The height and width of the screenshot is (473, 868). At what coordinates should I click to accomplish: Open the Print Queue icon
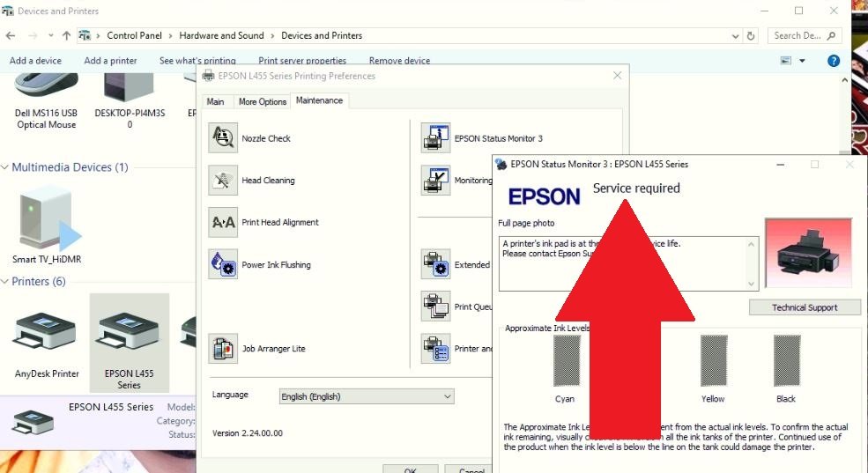[435, 306]
